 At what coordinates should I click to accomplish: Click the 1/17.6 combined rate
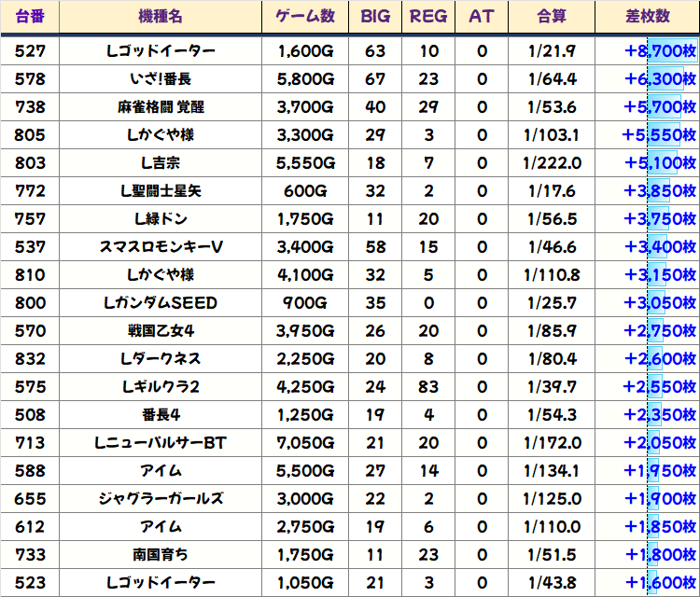point(552,191)
